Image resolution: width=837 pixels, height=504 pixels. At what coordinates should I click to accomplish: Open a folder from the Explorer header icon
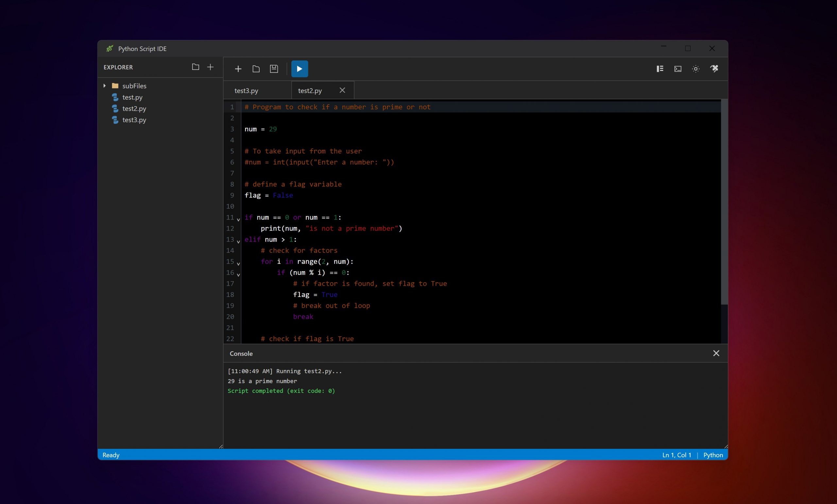(x=195, y=67)
